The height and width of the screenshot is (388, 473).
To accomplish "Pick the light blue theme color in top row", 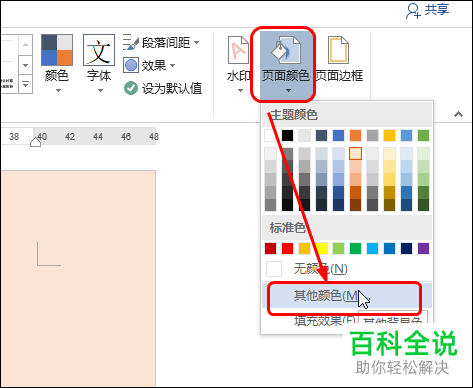I will [x=406, y=136].
